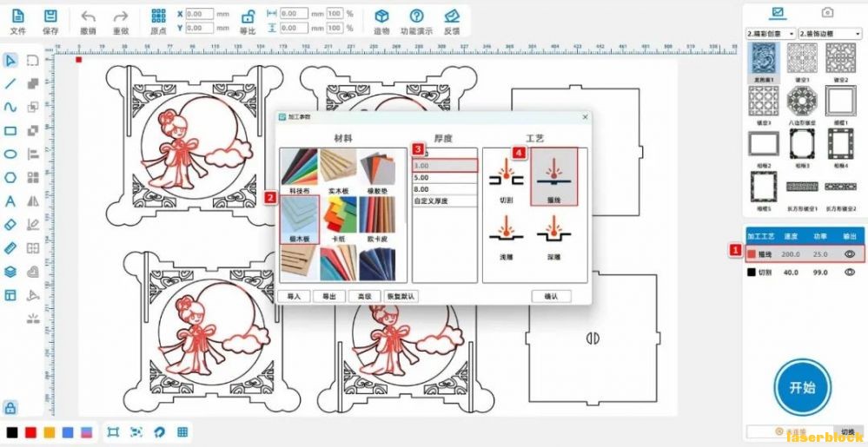Pick the red color swatch

(x=30, y=432)
